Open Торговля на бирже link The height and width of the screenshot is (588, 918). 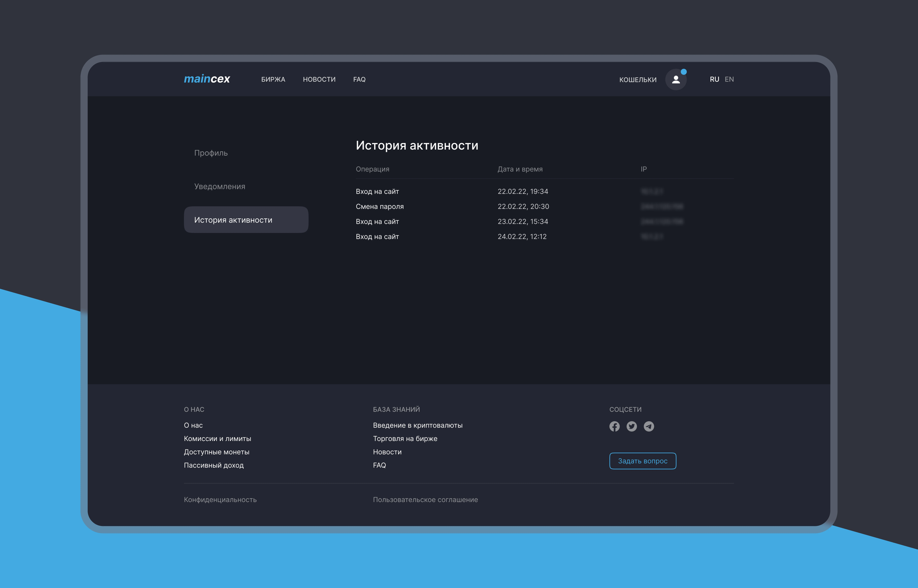coord(405,439)
